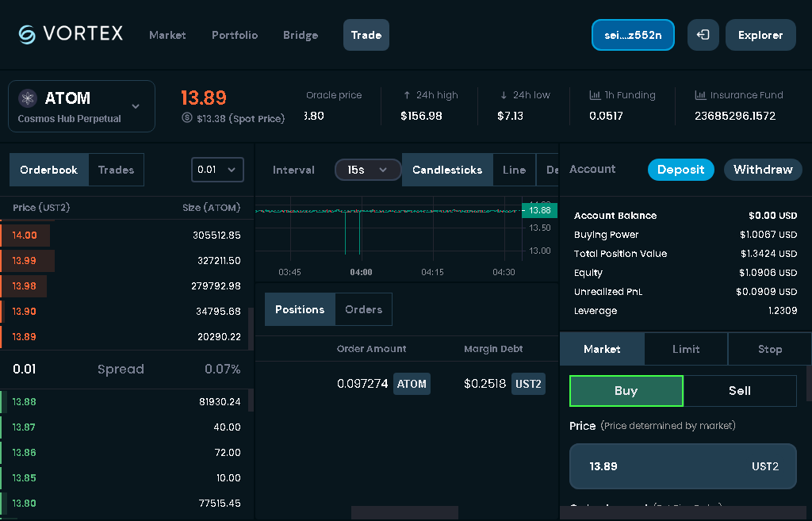Click the Margin Debt column header

(x=493, y=349)
